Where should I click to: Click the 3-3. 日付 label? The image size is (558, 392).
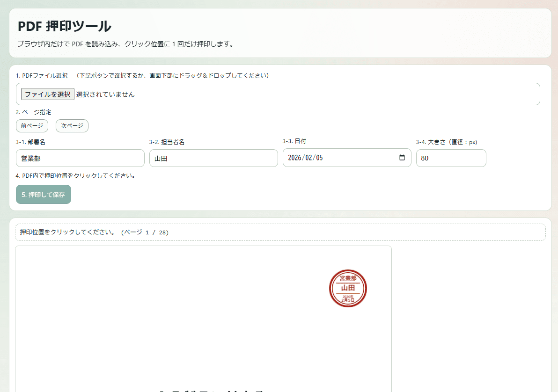coord(294,141)
